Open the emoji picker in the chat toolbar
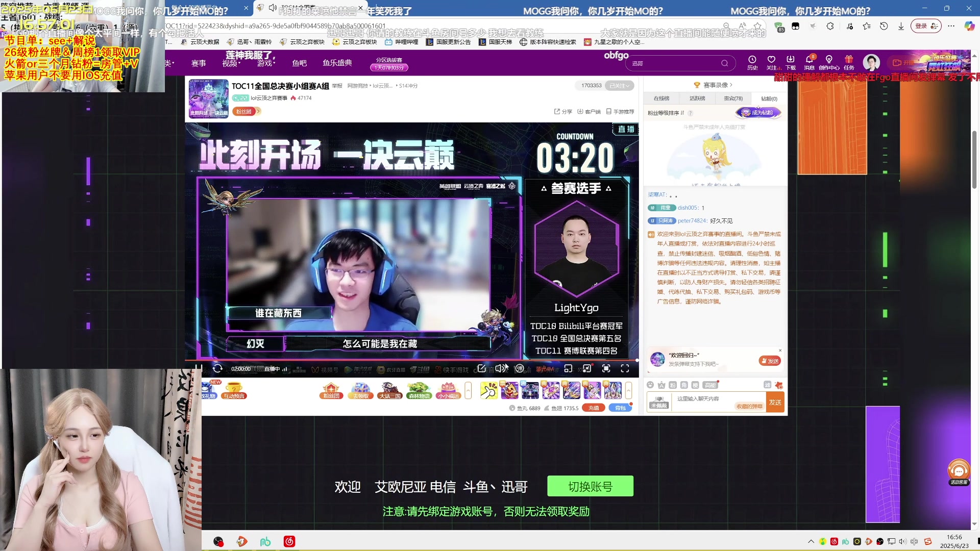This screenshot has height=551, width=980. (x=650, y=385)
